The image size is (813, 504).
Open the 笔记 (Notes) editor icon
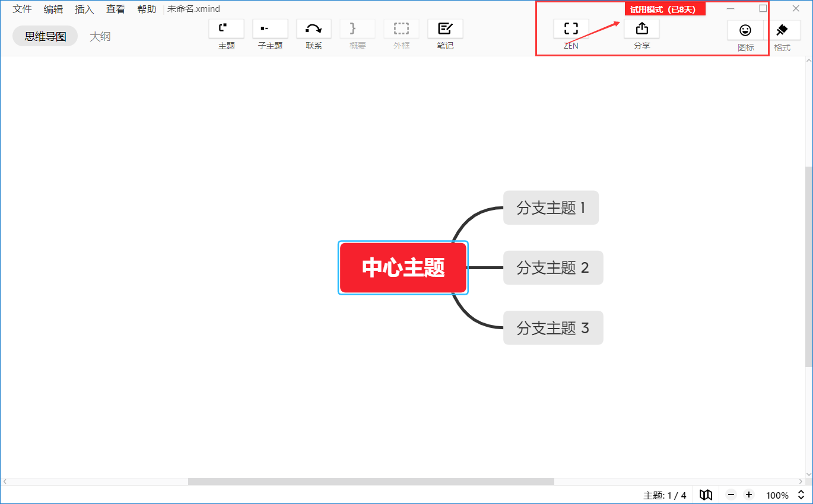(445, 28)
